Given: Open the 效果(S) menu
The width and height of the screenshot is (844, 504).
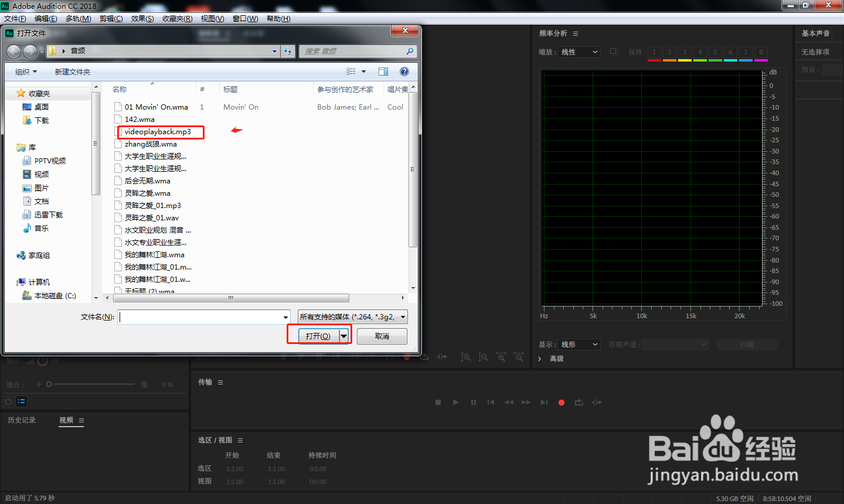Looking at the screenshot, I should pyautogui.click(x=142, y=19).
